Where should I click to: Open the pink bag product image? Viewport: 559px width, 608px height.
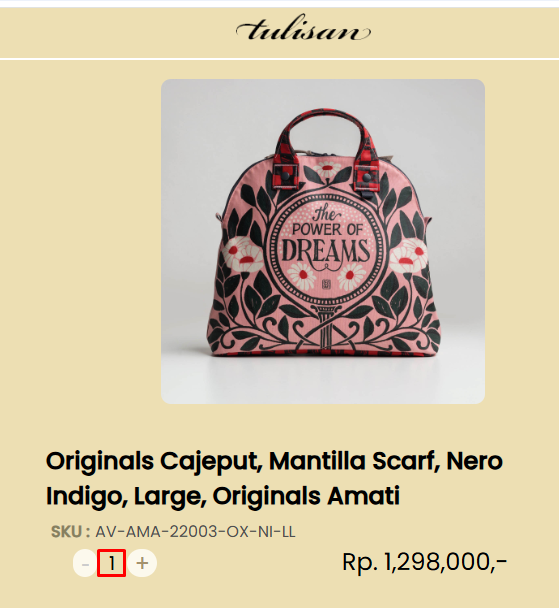(323, 242)
